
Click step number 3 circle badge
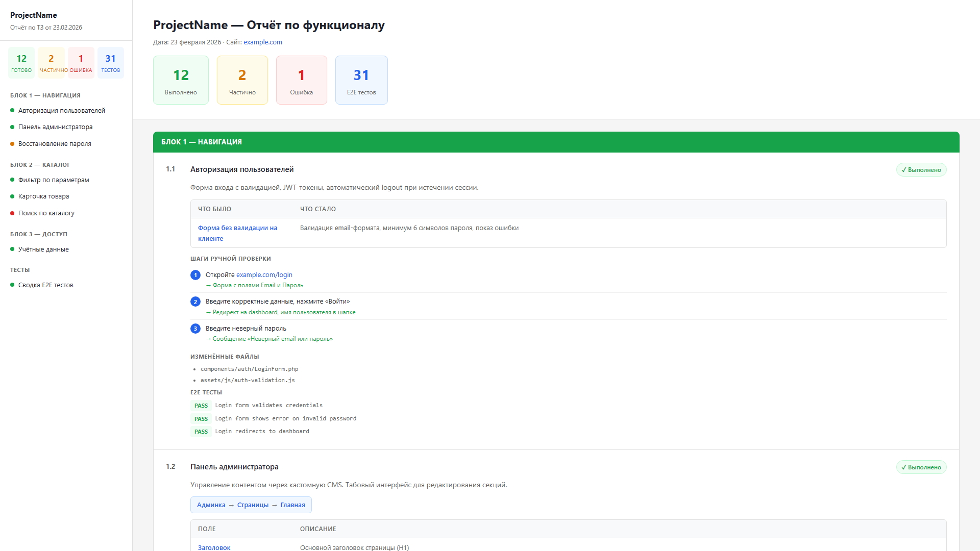pyautogui.click(x=195, y=329)
